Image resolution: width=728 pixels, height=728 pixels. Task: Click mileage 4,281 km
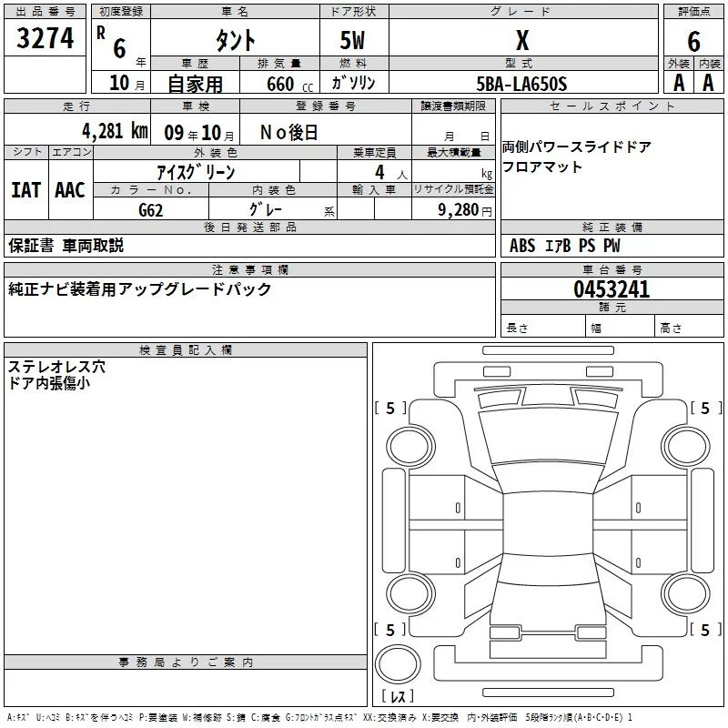tap(116, 131)
